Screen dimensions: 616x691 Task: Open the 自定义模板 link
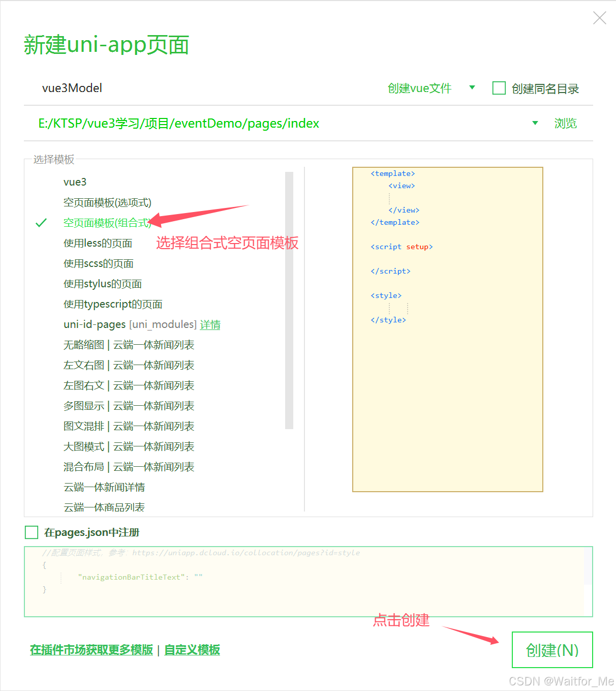[x=192, y=650]
